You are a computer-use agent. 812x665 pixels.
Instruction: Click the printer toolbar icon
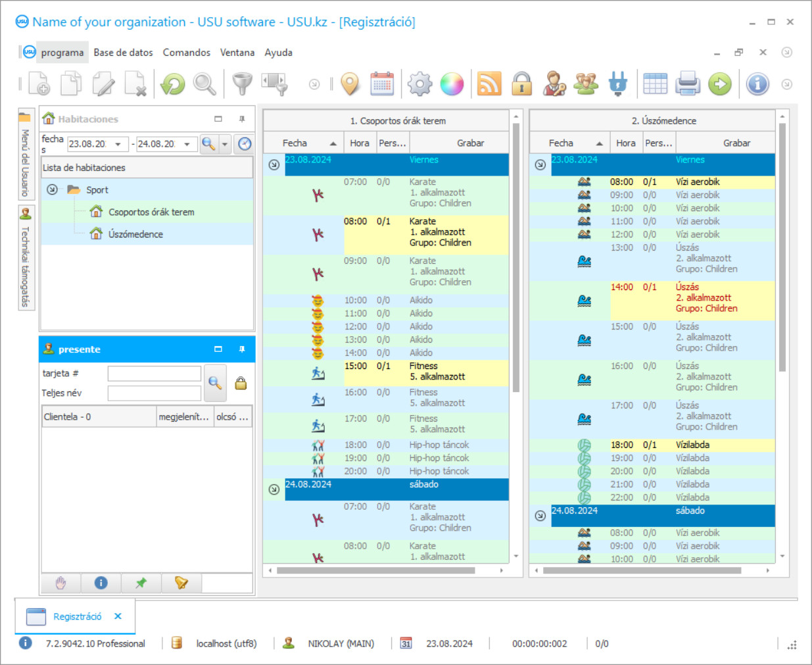688,84
